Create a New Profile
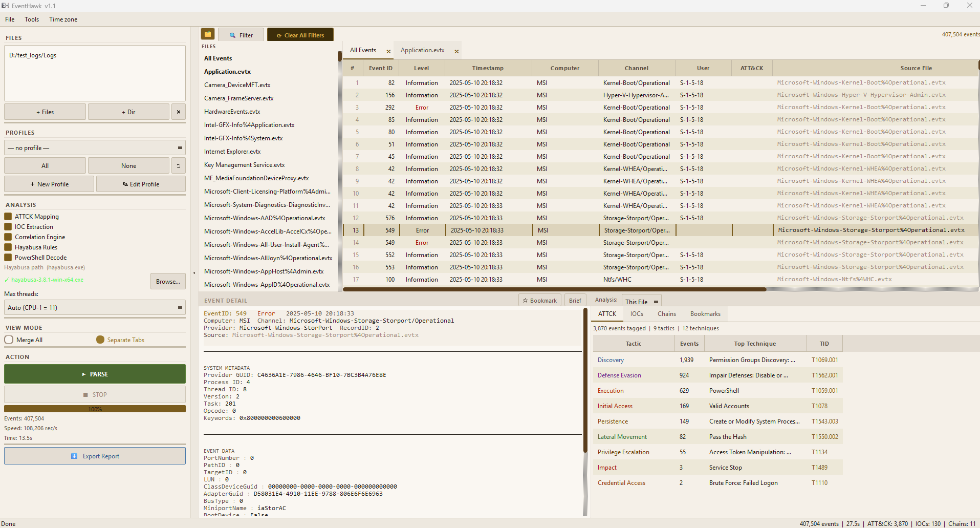980x528 pixels. (x=49, y=184)
